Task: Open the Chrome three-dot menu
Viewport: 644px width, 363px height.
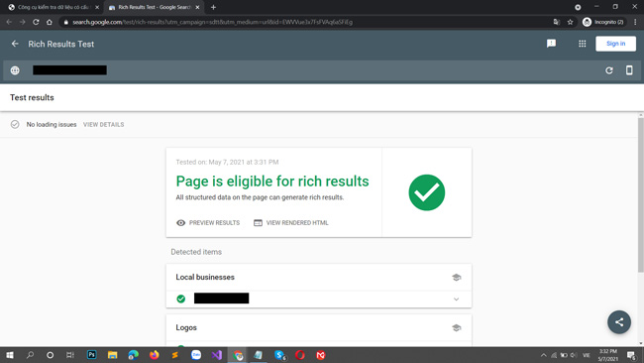Action: click(x=635, y=22)
